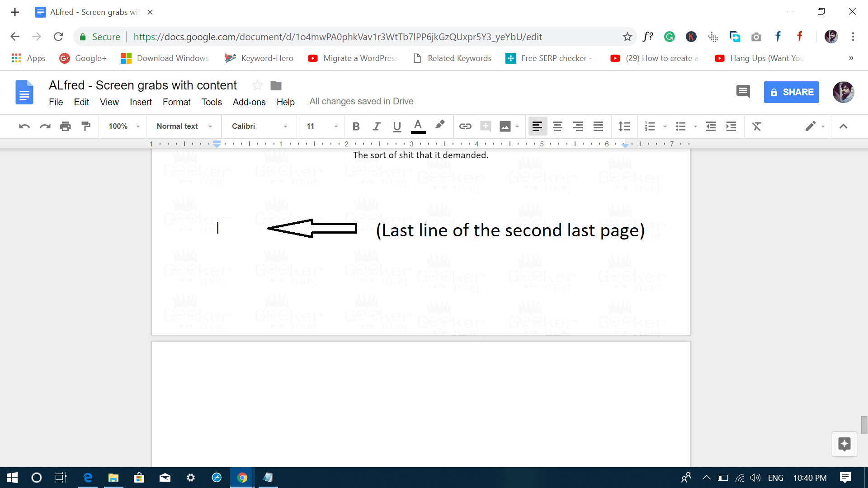Click the Italic formatting icon

[x=376, y=126]
